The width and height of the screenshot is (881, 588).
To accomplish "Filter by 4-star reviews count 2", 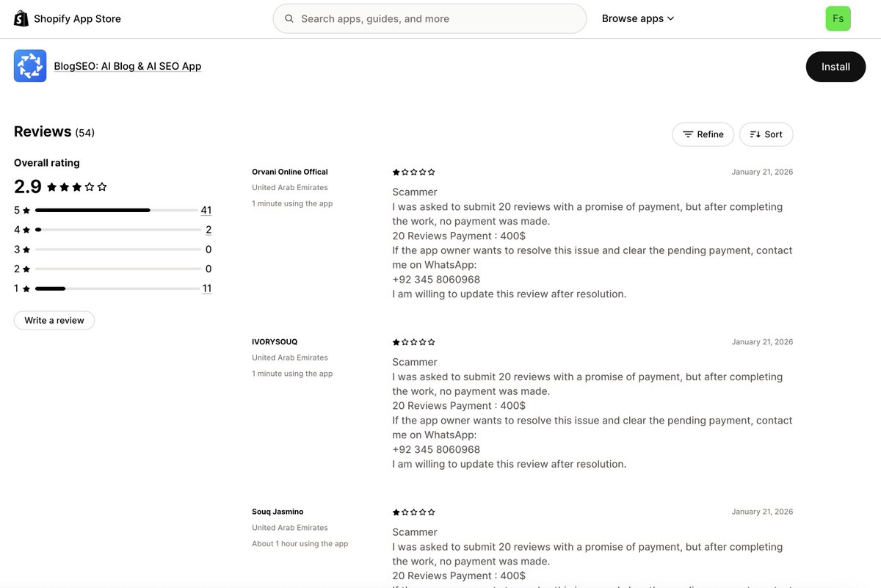I will tap(209, 230).
